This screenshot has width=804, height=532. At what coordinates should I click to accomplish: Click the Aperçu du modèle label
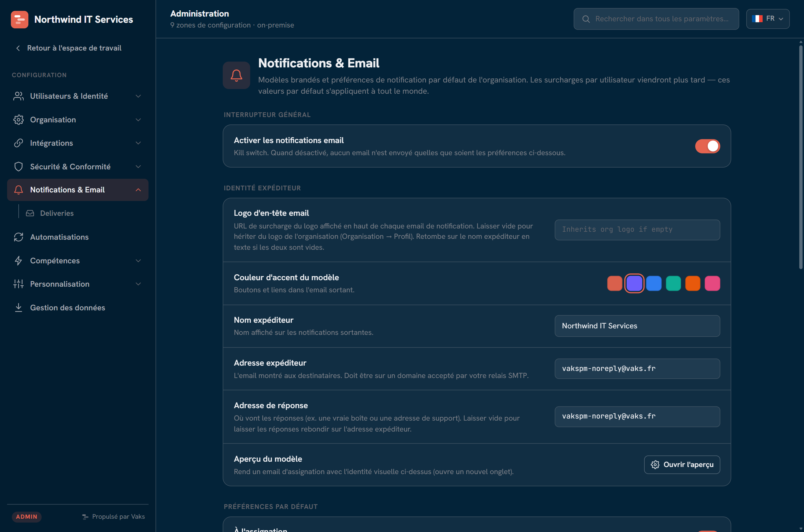click(268, 459)
